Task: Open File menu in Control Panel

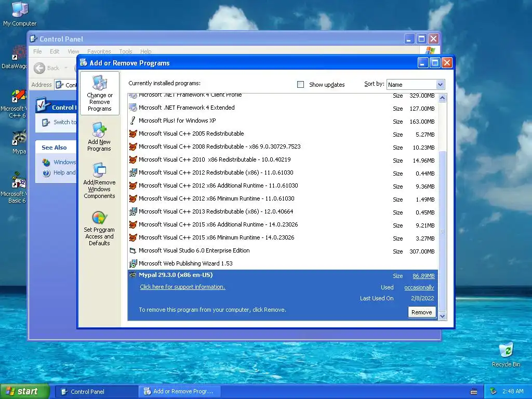Action: tap(37, 51)
